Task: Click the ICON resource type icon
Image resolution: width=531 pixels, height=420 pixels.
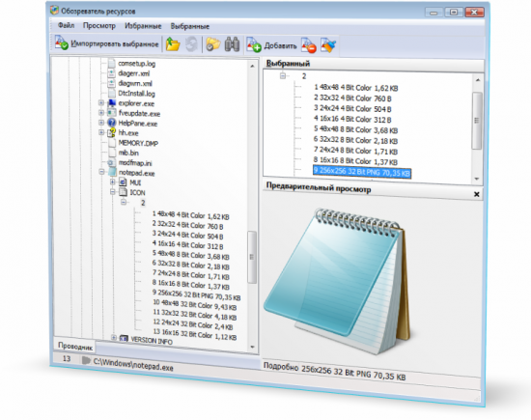Action: tap(123, 192)
